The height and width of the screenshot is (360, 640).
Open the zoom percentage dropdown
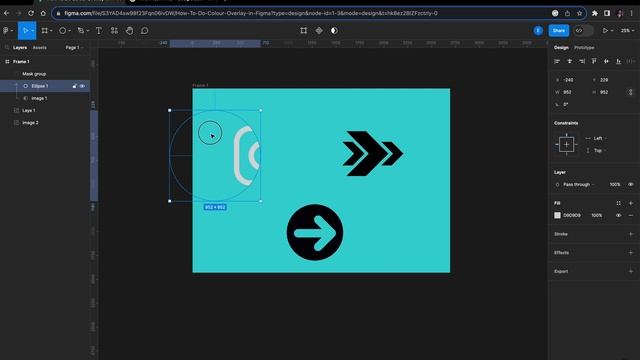(x=627, y=31)
